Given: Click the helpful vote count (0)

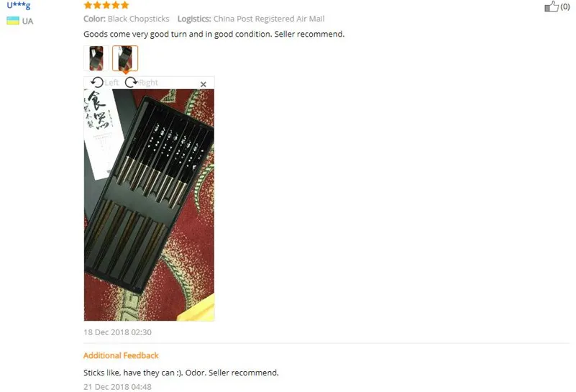Looking at the screenshot, I should click(x=565, y=6).
